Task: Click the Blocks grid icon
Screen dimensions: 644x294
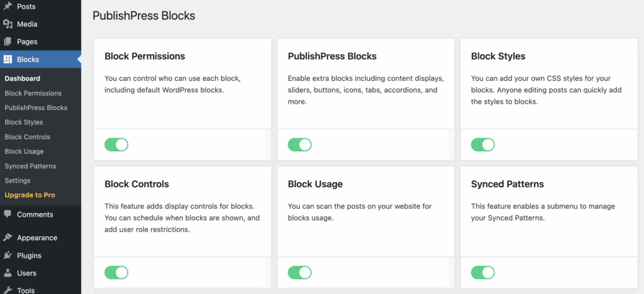Action: click(x=8, y=60)
